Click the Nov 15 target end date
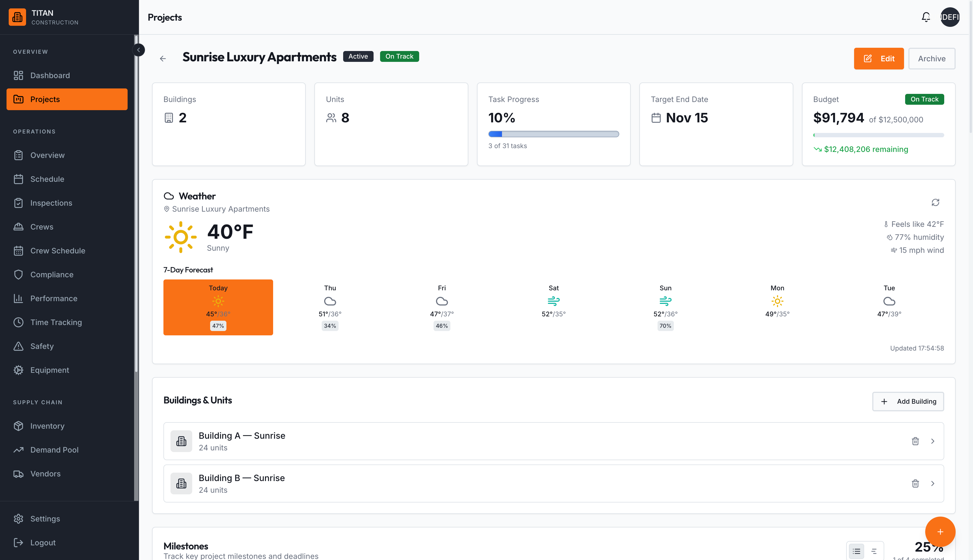 pyautogui.click(x=687, y=118)
